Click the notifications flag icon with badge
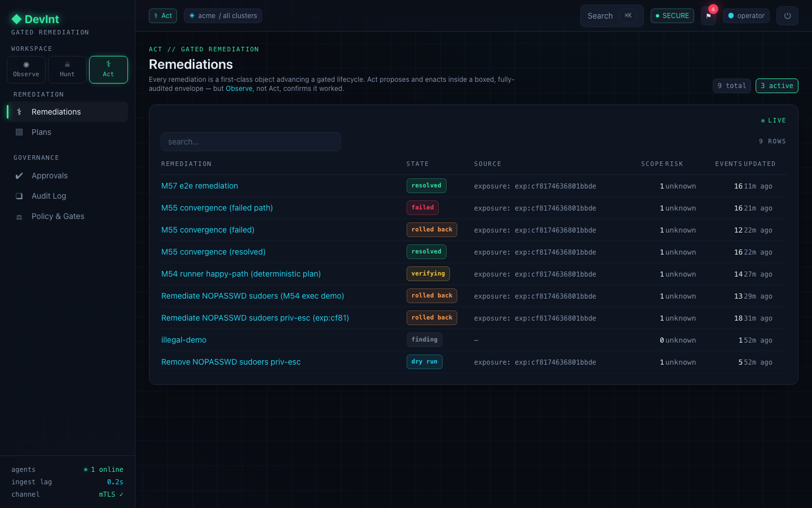 [x=708, y=16]
